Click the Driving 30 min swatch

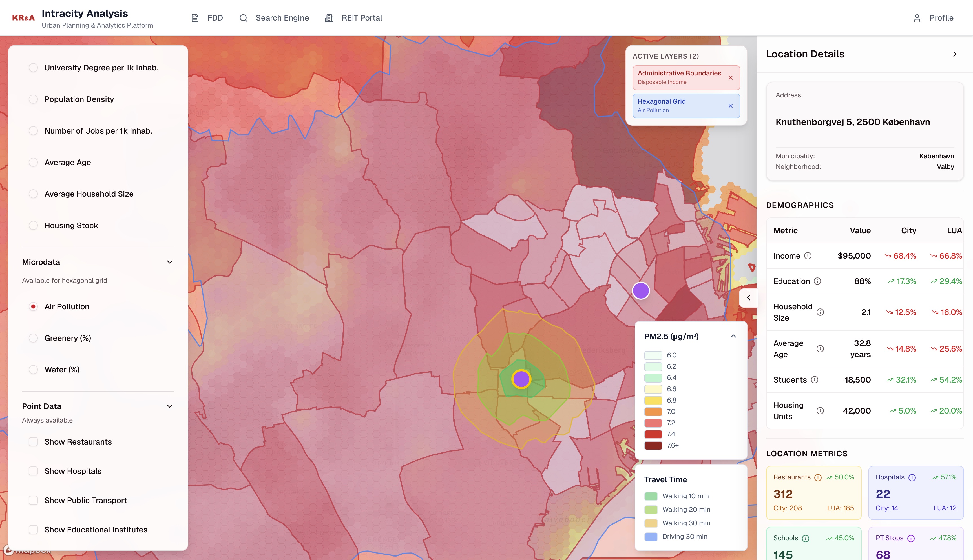tap(651, 537)
